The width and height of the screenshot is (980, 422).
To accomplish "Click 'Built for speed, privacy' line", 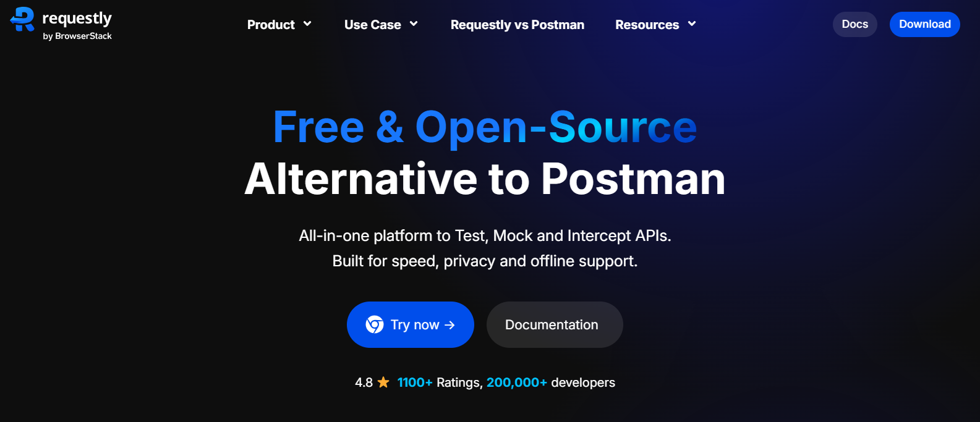I will [485, 261].
